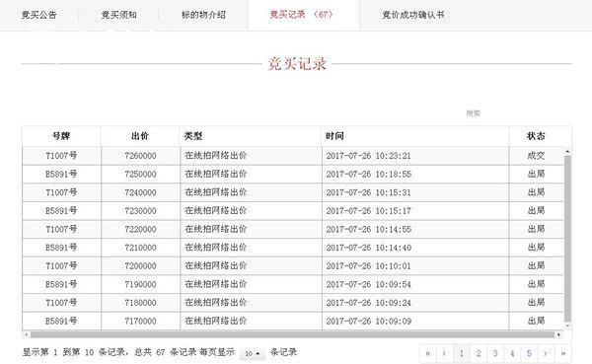Click the horizontal scrollbar left arrow

(x=26, y=334)
